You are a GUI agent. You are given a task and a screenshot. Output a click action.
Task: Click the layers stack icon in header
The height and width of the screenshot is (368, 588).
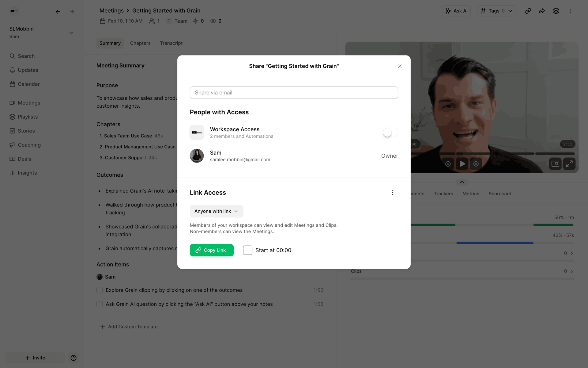(x=556, y=11)
